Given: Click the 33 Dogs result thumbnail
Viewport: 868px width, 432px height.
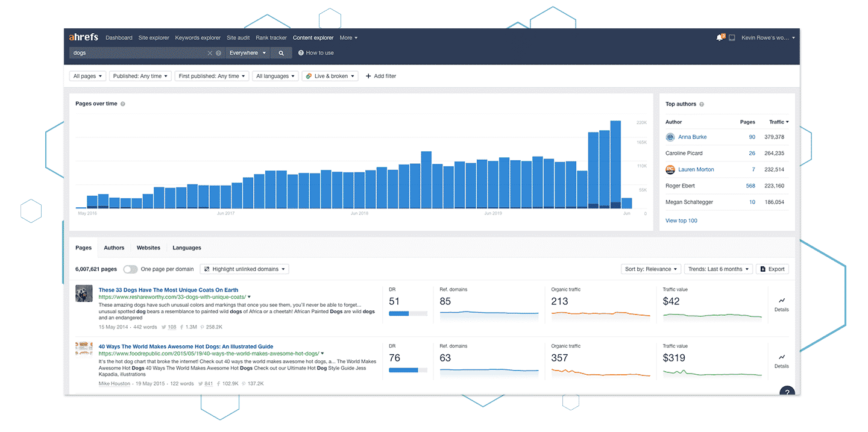Looking at the screenshot, I should (x=84, y=293).
